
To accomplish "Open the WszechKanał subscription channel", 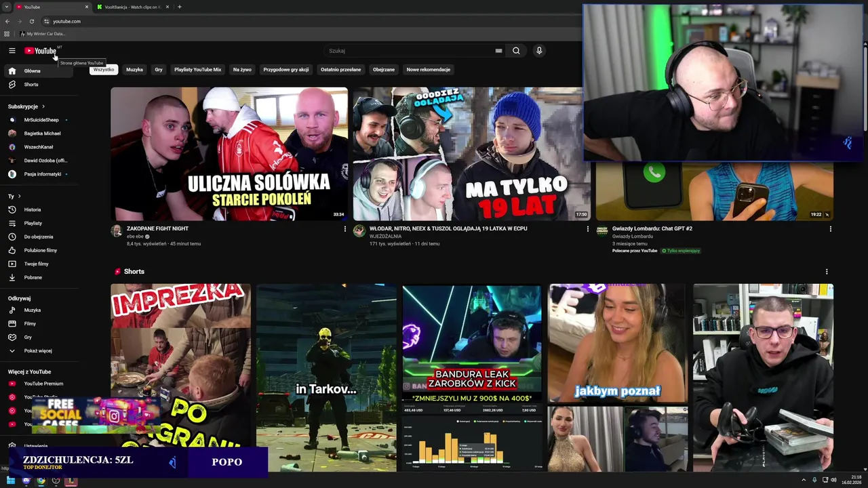I will tap(39, 147).
